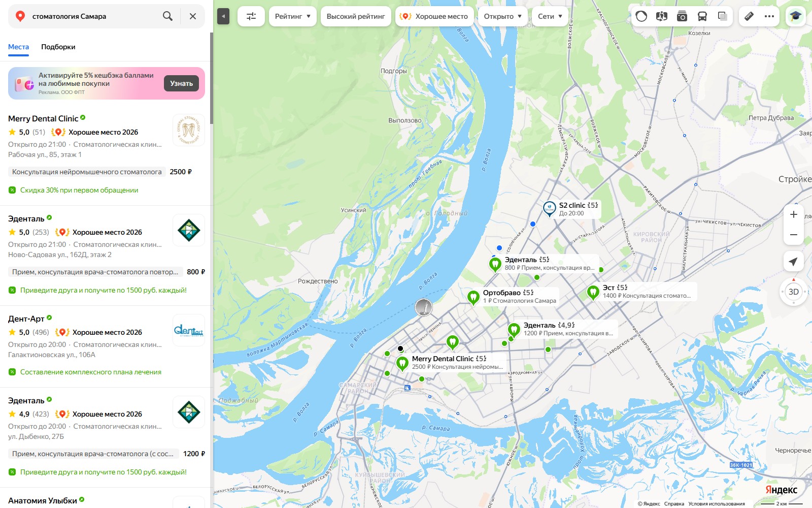Select the ruler distance tool
The image size is (812, 508).
[x=749, y=16]
